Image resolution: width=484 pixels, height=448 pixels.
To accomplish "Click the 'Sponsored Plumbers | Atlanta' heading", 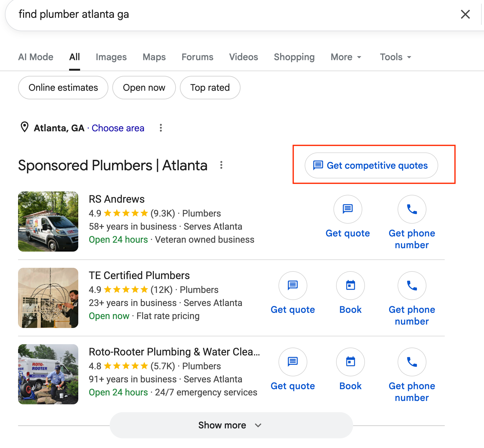I will coord(113,166).
